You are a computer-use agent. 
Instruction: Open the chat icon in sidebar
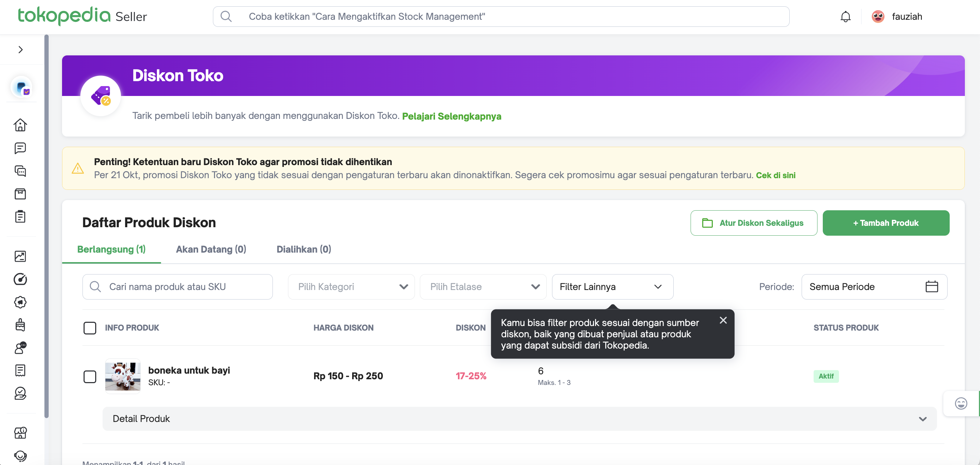[20, 148]
